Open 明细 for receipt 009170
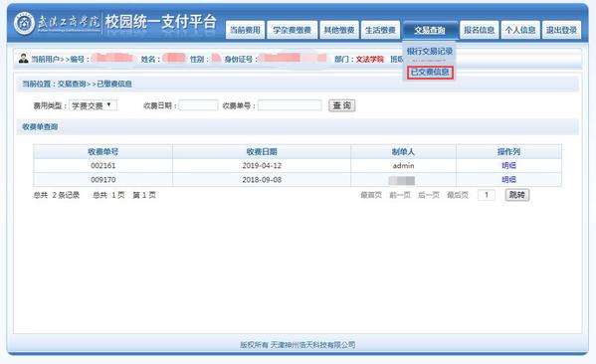This screenshot has width=596, height=364. tap(508, 180)
